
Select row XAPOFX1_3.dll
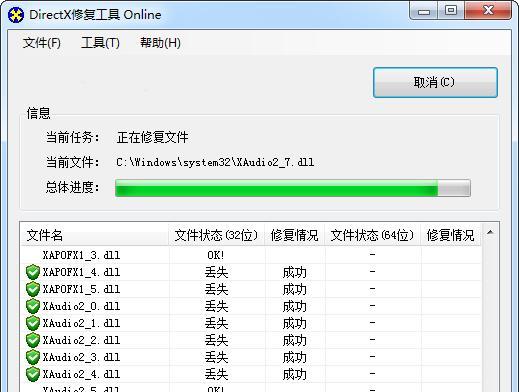[251, 255]
